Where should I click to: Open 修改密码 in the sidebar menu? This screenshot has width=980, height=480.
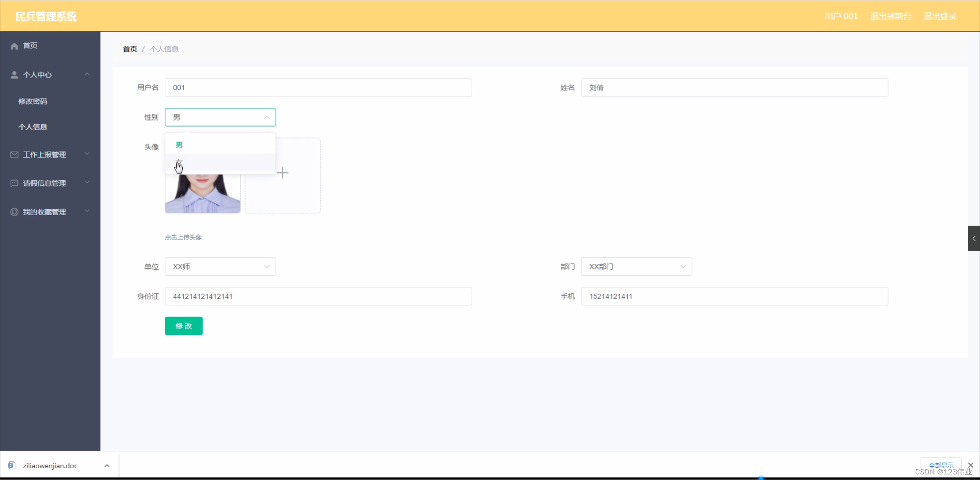pyautogui.click(x=33, y=101)
